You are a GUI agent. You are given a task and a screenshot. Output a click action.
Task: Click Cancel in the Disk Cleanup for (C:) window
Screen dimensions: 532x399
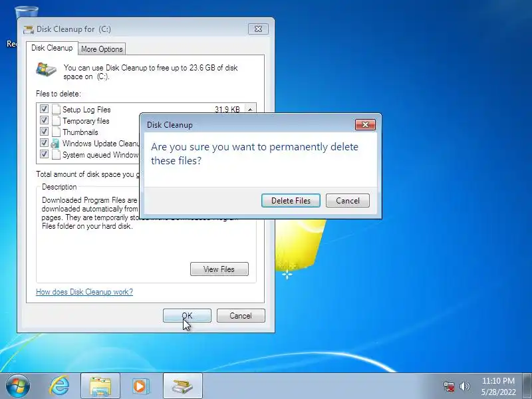[x=241, y=315]
